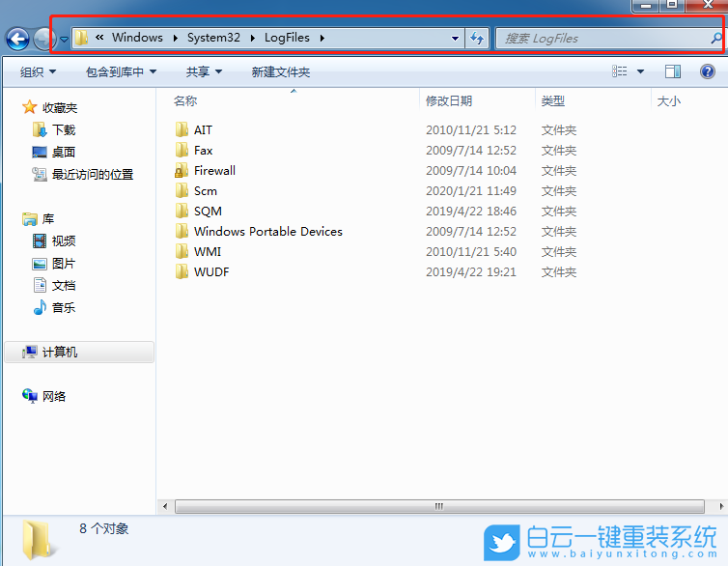Viewport: 728px width, 566px height.
Task: Click the Refresh button beside address bar
Action: coord(477,38)
